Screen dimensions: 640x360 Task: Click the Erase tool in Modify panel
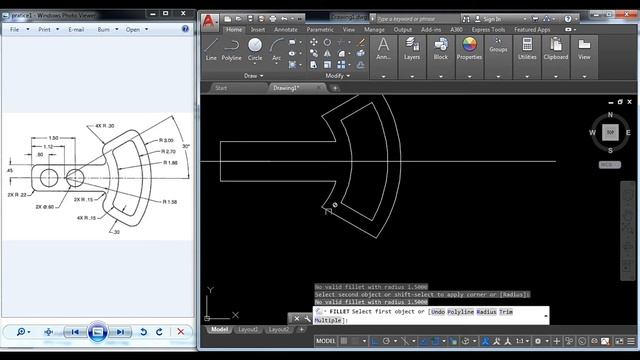click(x=361, y=42)
